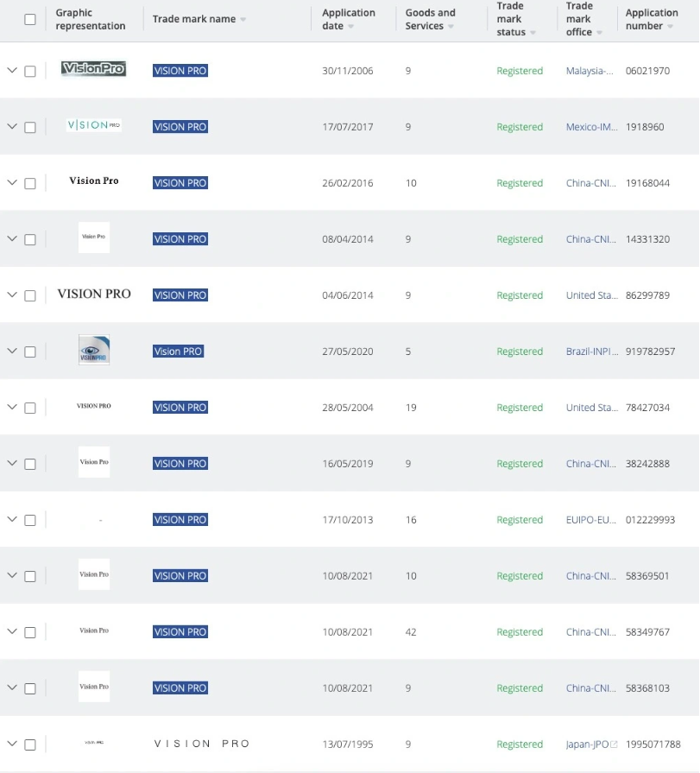The height and width of the screenshot is (773, 700).
Task: Open external link icon beside Japan-JPO
Action: (x=615, y=744)
